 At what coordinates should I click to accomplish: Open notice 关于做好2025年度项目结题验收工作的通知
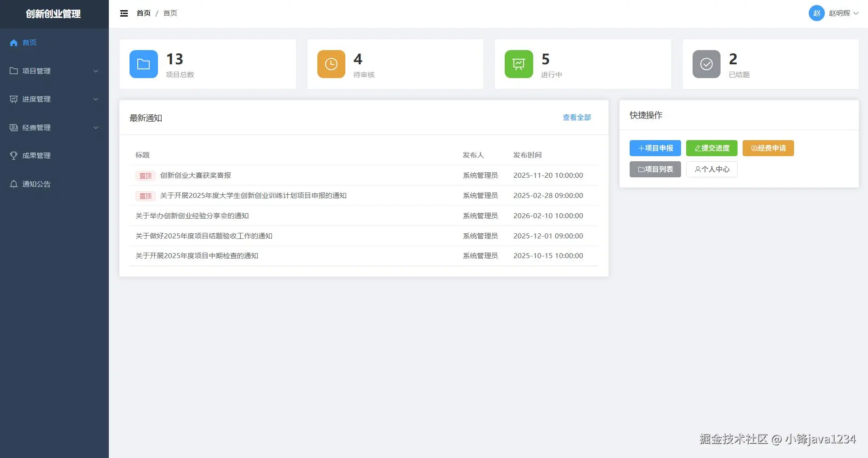pos(204,236)
